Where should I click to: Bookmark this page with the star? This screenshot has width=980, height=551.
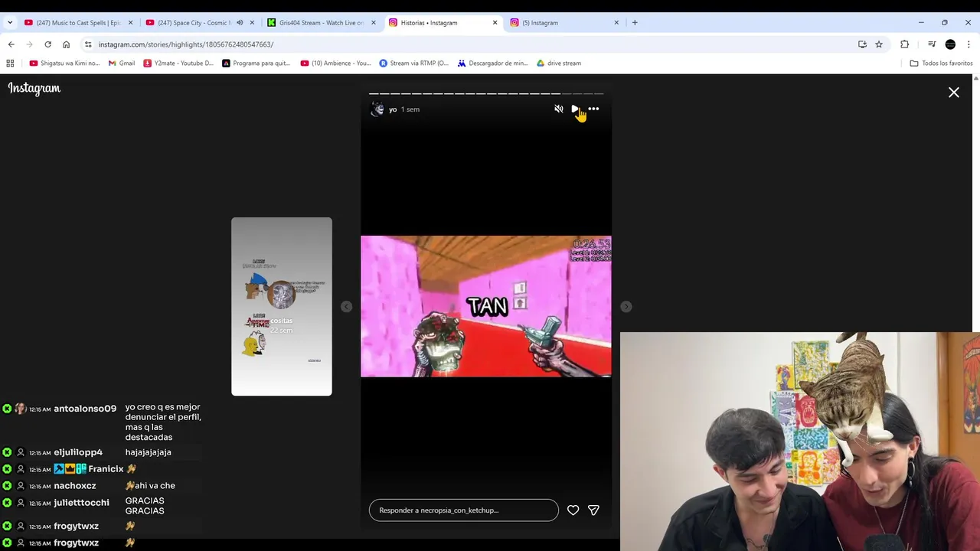(879, 44)
